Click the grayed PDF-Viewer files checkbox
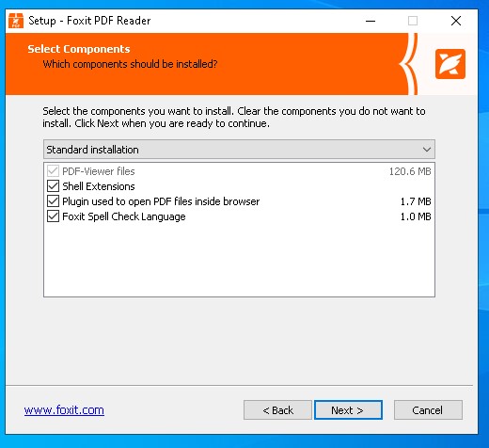This screenshot has width=489, height=448. click(x=53, y=171)
